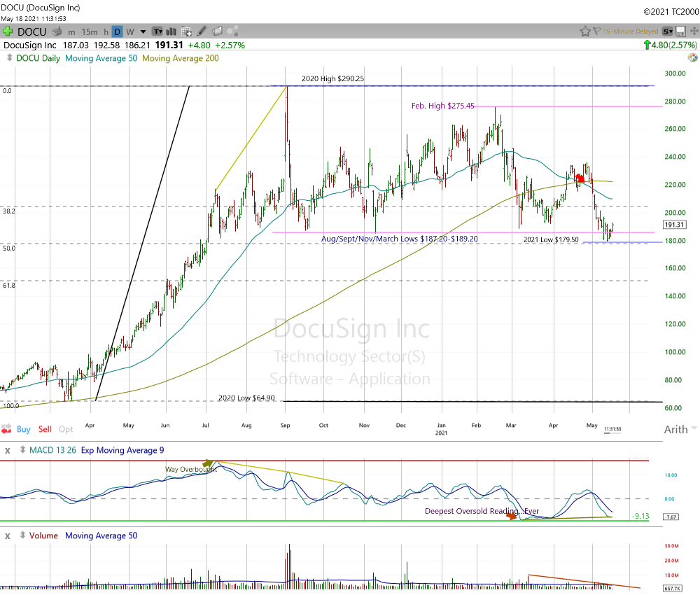
Task: Click the move-arrows icon at top right
Action: click(694, 31)
